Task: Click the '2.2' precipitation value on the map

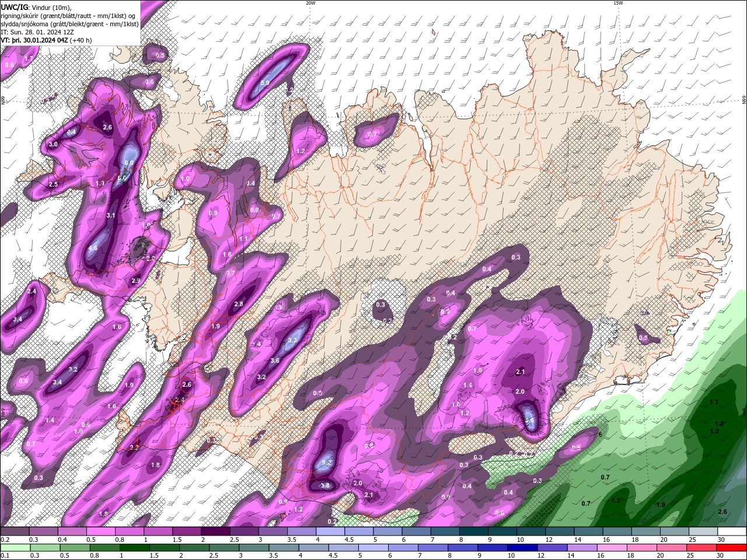Action: (134, 447)
